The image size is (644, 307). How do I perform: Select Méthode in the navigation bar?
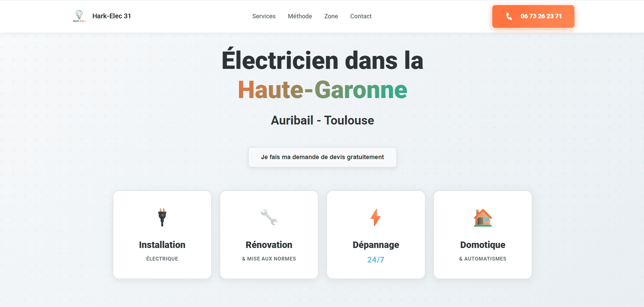click(x=300, y=16)
